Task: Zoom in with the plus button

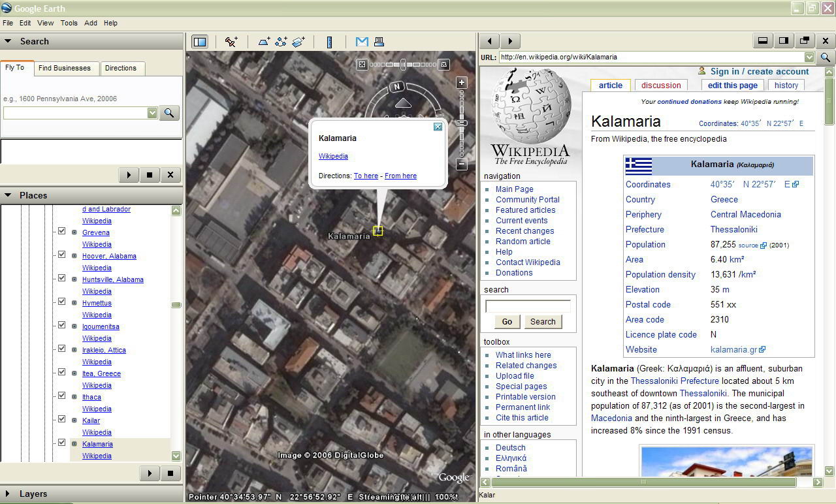Action: (x=462, y=83)
